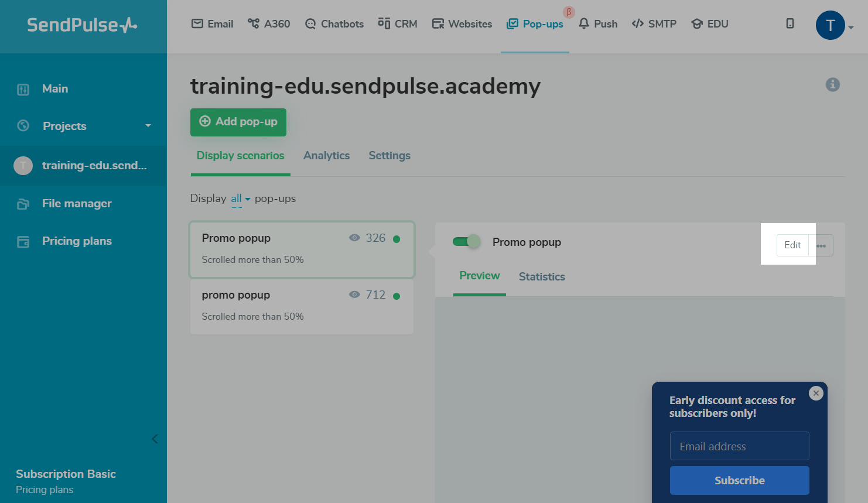The image size is (868, 503).
Task: Collapse the left sidebar with the chevron
Action: tap(155, 439)
